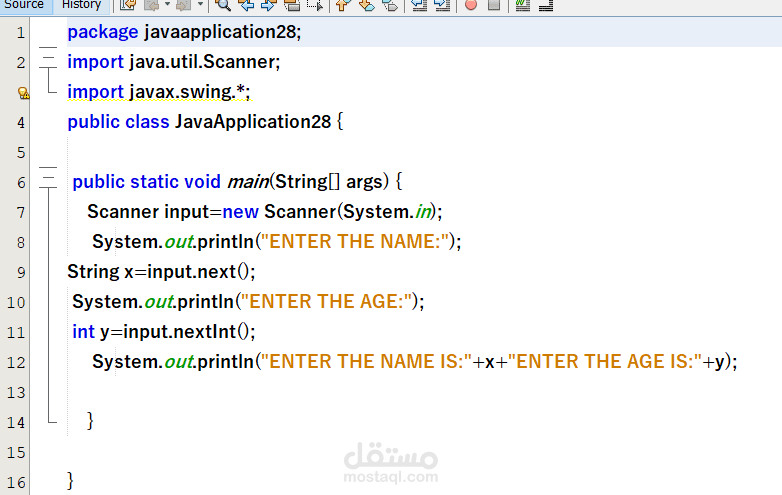This screenshot has height=495, width=782.
Task: Click '(String[] args)' parameter text
Action: tap(329, 181)
